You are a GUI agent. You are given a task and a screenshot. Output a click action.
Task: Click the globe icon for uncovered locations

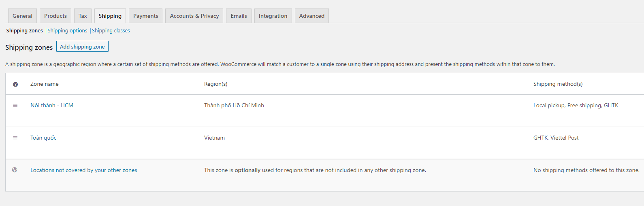tap(15, 170)
